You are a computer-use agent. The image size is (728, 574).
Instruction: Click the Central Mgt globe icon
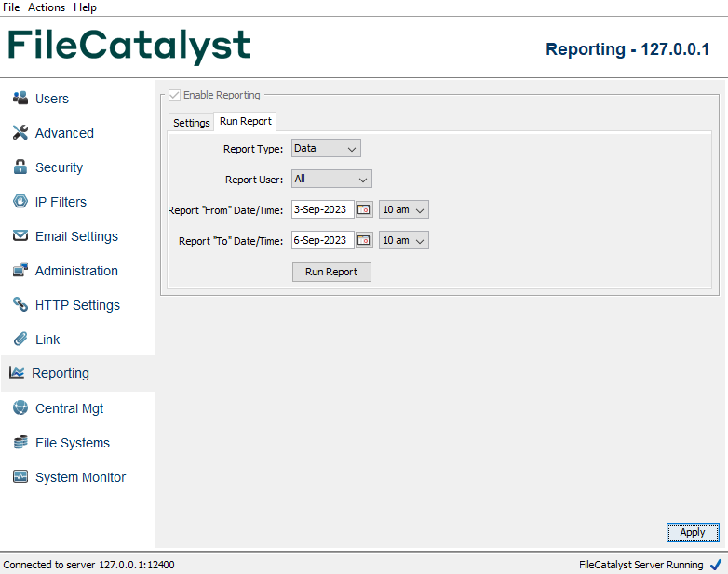[20, 407]
